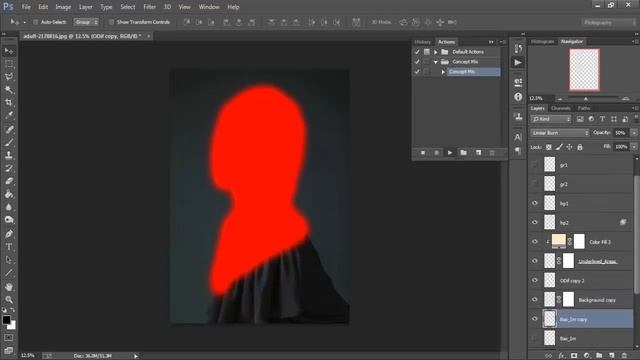The width and height of the screenshot is (640, 360).
Task: Select the Pen tool
Action: pos(9,234)
